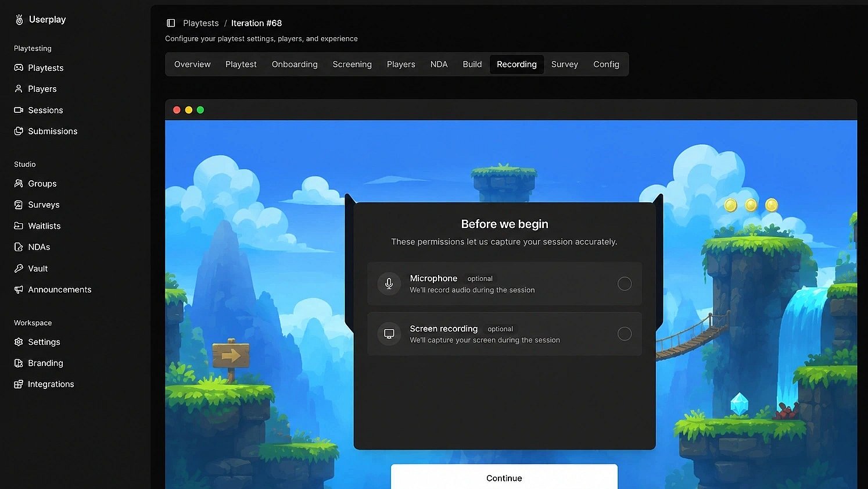Click the Vault key icon
The width and height of the screenshot is (868, 489).
point(19,269)
